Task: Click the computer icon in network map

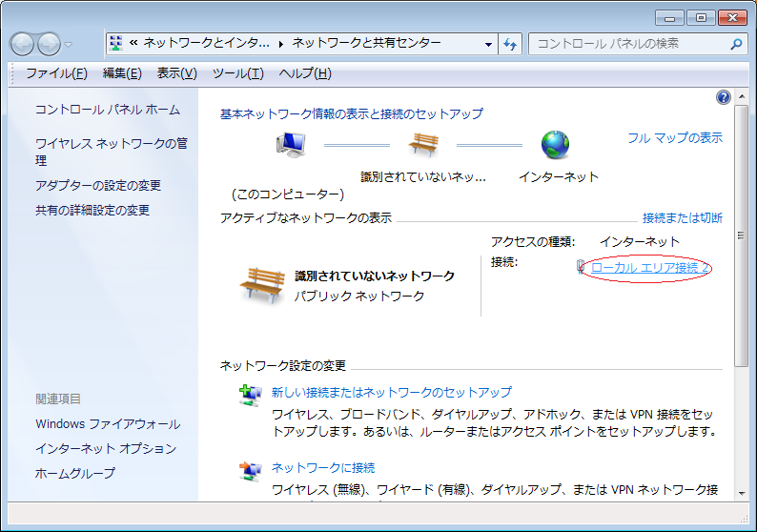Action: pos(291,145)
